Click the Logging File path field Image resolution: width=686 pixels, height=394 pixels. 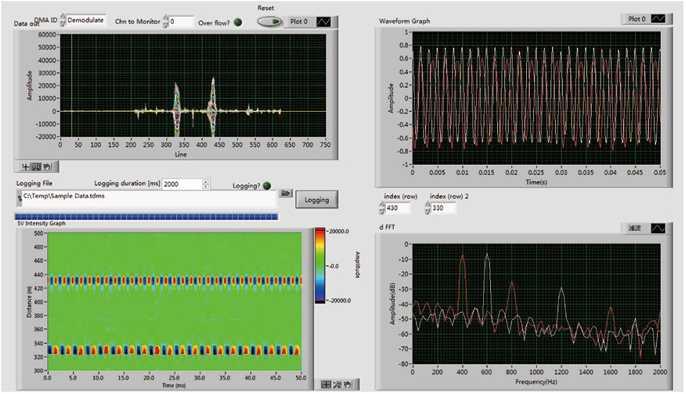point(149,199)
